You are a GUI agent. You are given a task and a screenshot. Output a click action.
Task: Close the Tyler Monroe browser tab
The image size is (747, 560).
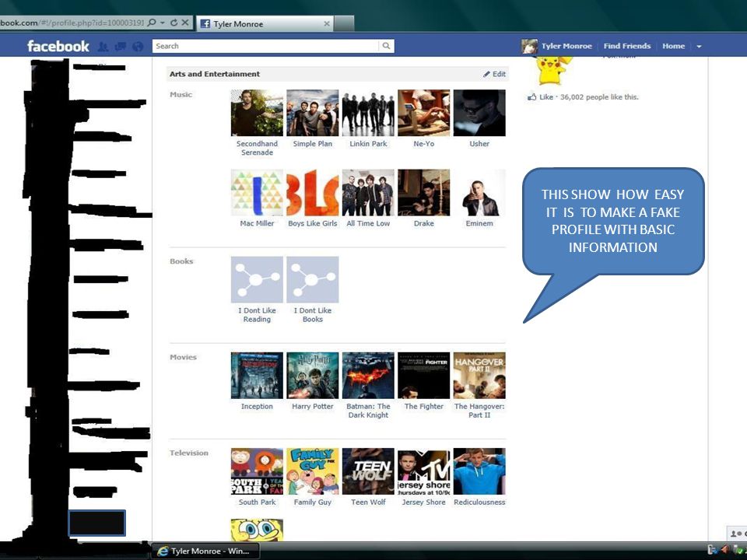point(326,24)
